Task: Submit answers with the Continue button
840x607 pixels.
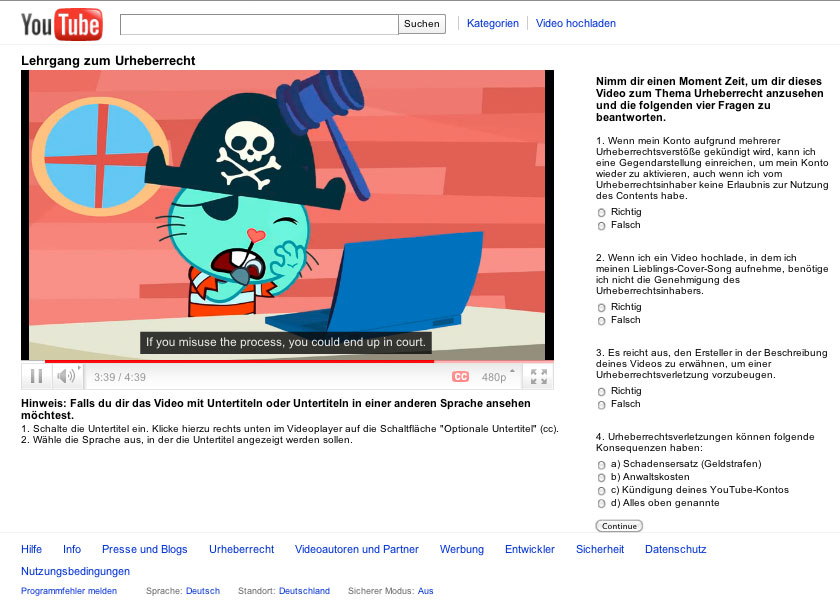Action: click(618, 525)
